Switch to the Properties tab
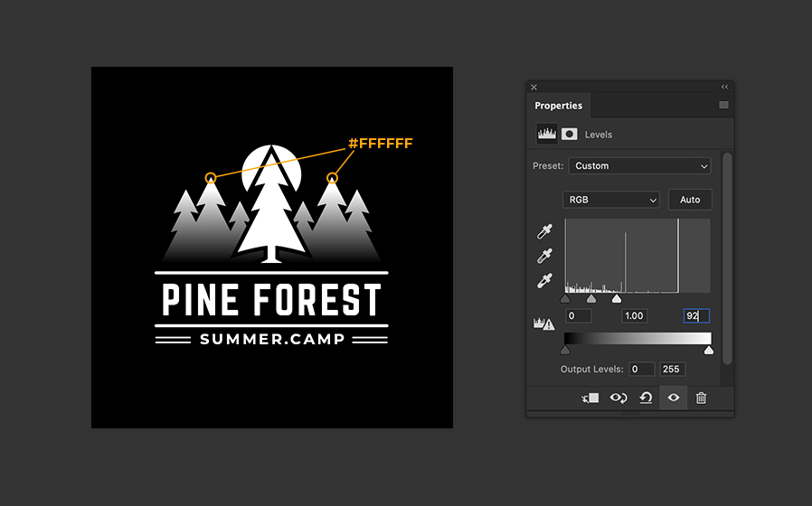This screenshot has width=812, height=506. [558, 106]
